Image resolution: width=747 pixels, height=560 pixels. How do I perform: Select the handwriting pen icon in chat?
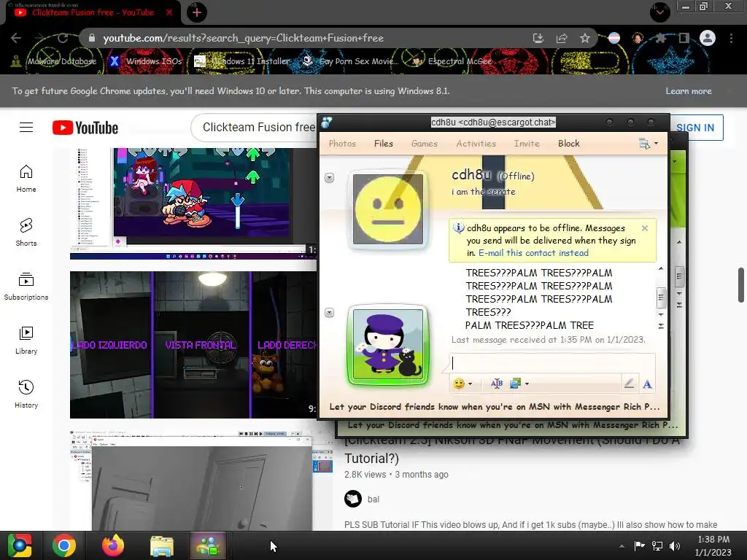(630, 384)
